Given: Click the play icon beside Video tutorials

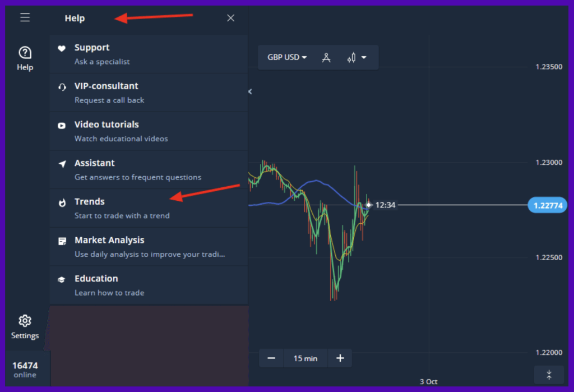Looking at the screenshot, I should point(62,126).
